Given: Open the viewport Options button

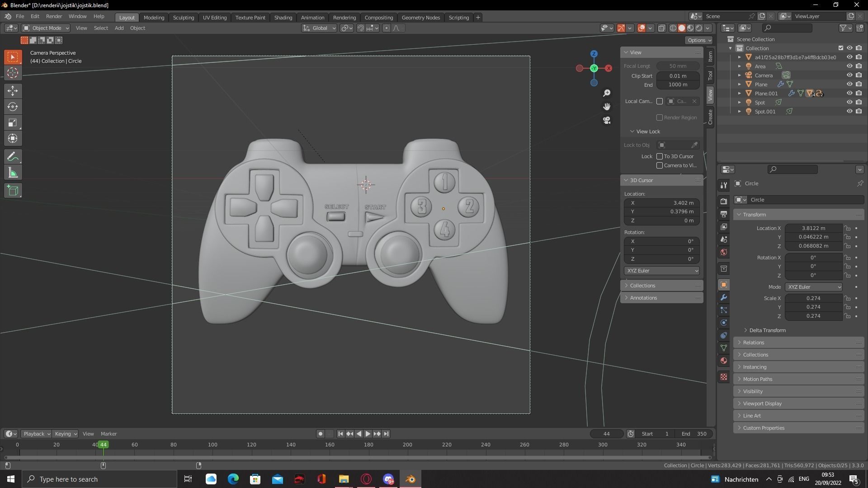Looking at the screenshot, I should pos(699,40).
